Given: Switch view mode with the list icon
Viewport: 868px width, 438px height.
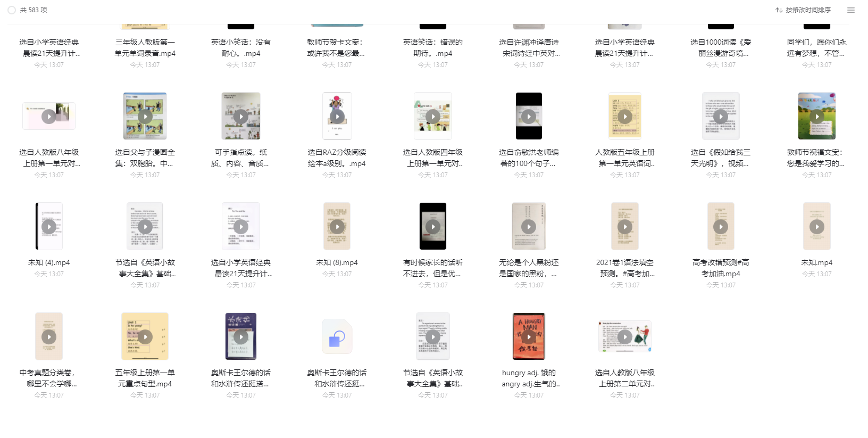Looking at the screenshot, I should pos(851,10).
